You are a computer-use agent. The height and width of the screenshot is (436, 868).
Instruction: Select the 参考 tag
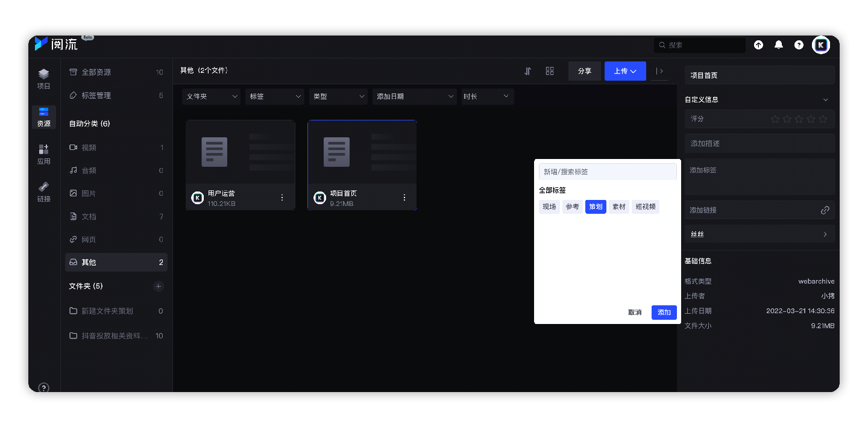click(x=573, y=207)
